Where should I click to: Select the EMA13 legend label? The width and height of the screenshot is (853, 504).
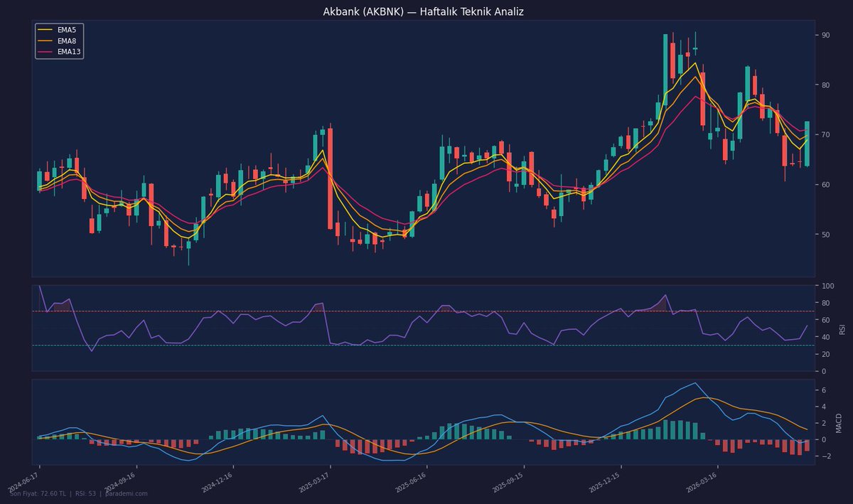[x=69, y=52]
